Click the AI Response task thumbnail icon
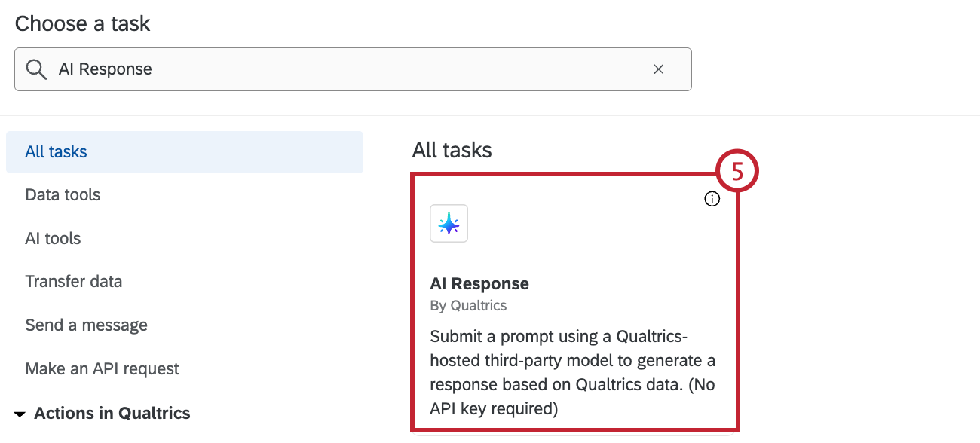980x443 pixels. coord(449,223)
